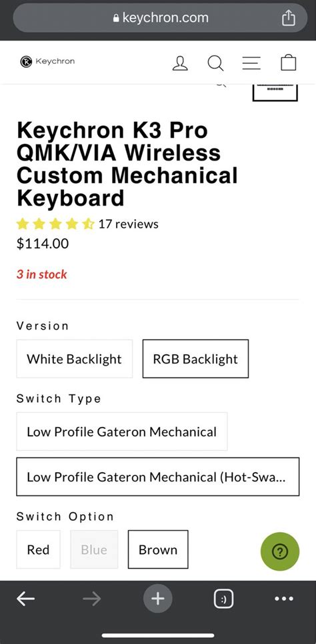
Task: Open the 17 reviews link
Action: tap(128, 224)
